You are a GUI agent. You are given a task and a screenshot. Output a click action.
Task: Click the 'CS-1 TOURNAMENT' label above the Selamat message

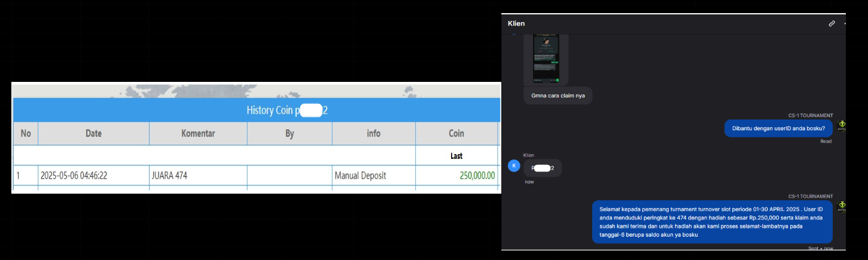point(810,196)
